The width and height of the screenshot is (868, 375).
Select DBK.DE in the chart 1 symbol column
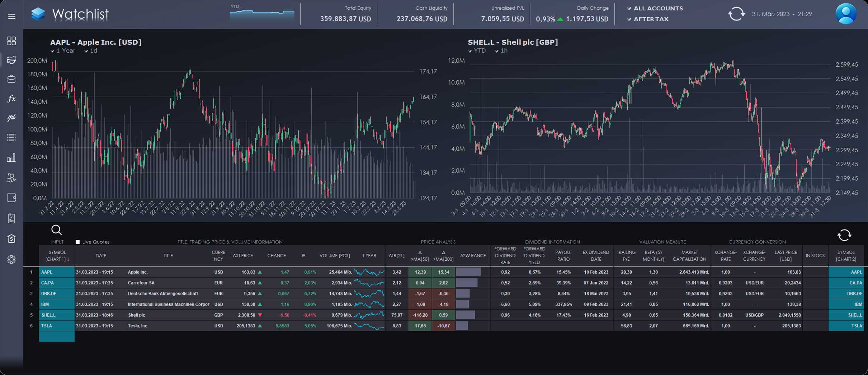[57, 294]
